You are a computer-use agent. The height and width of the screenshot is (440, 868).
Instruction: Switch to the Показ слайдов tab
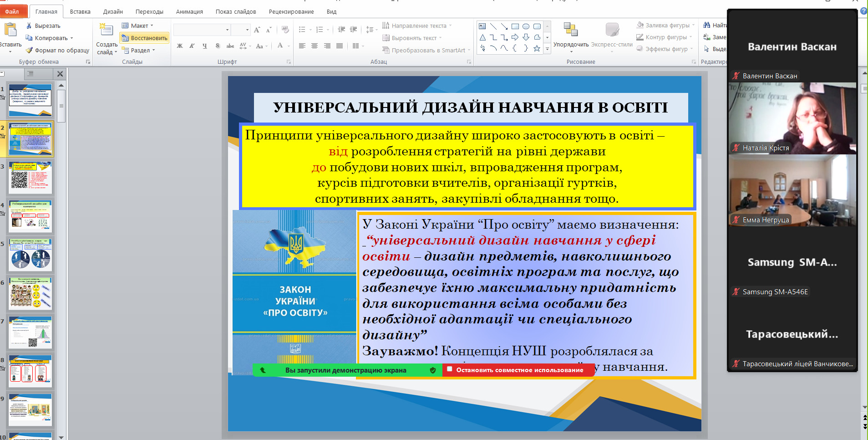point(236,11)
